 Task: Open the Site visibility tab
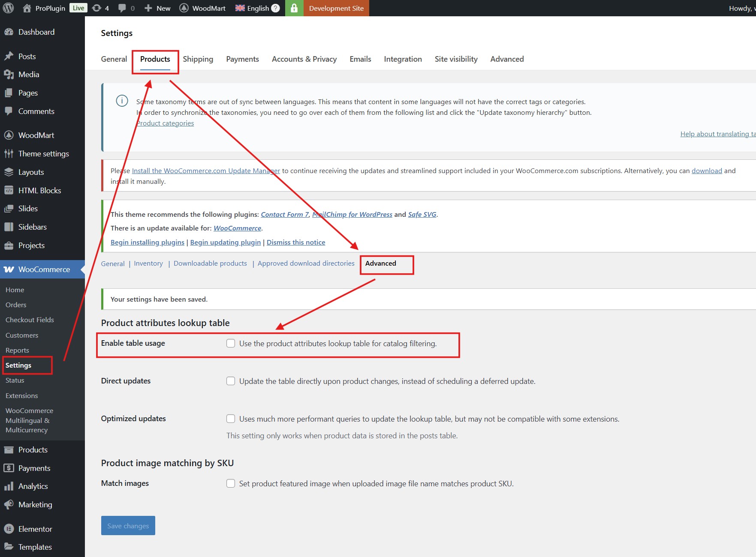click(x=456, y=59)
